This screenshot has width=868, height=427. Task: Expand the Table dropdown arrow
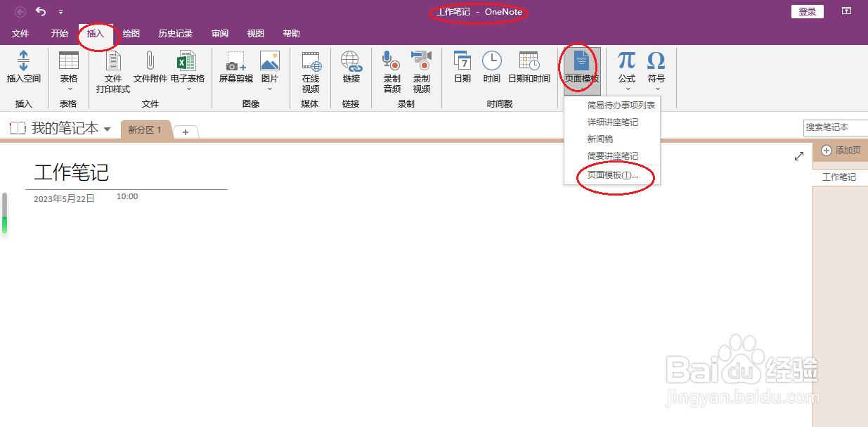coord(69,89)
